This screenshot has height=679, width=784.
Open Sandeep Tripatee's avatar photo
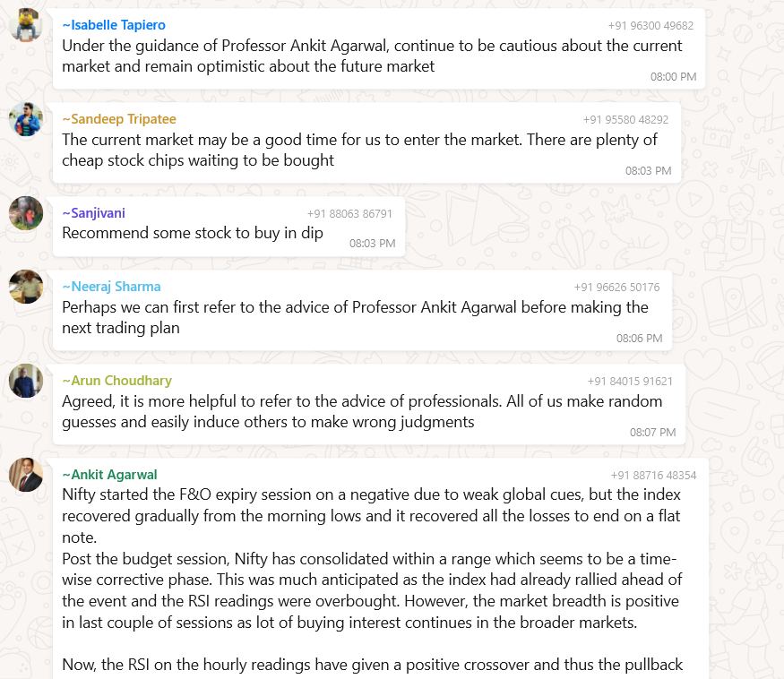(26, 119)
